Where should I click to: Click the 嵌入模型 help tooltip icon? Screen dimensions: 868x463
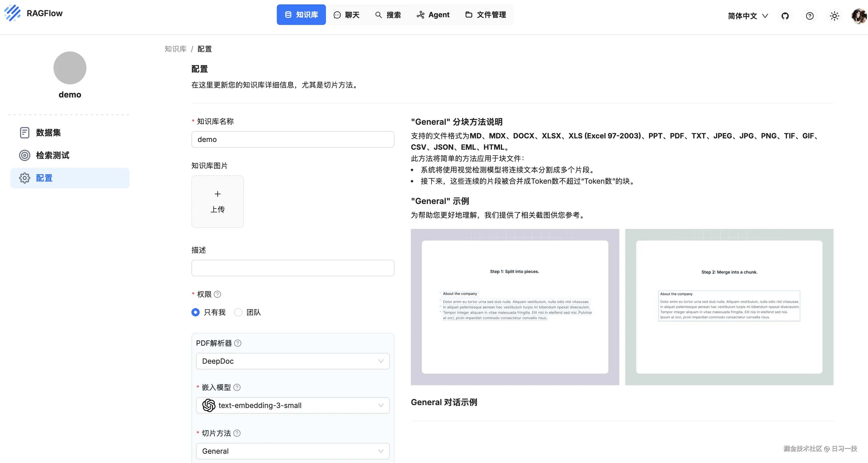[x=237, y=387]
